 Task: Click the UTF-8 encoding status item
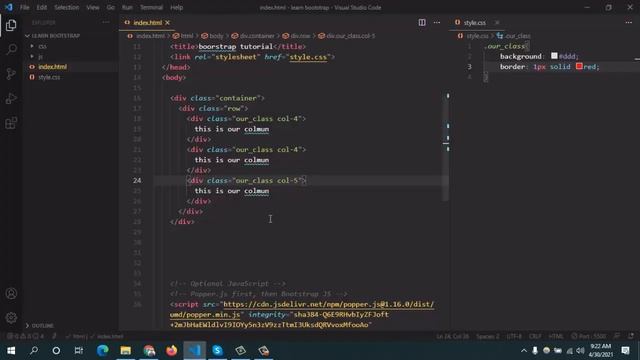pos(514,336)
